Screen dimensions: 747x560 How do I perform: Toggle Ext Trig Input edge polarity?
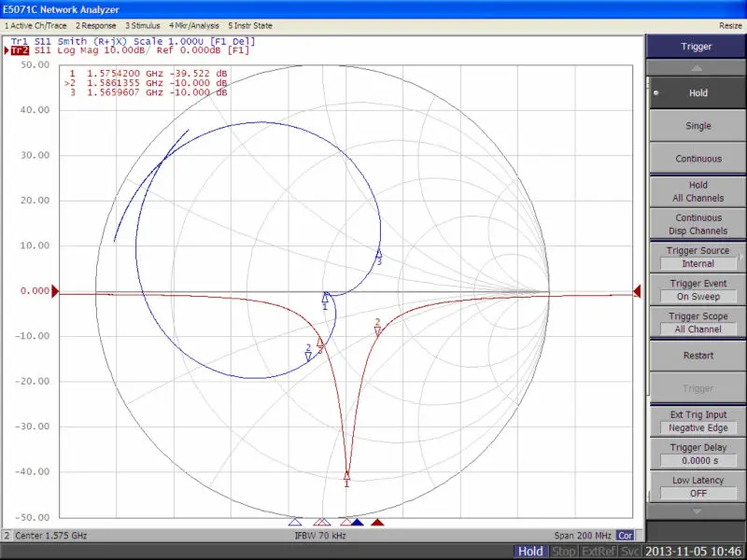click(698, 421)
